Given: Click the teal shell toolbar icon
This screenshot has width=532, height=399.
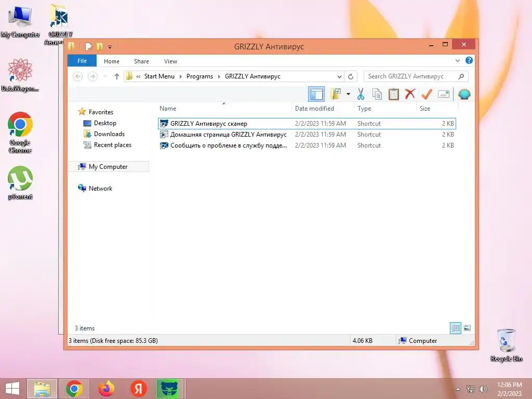Looking at the screenshot, I should click(464, 94).
